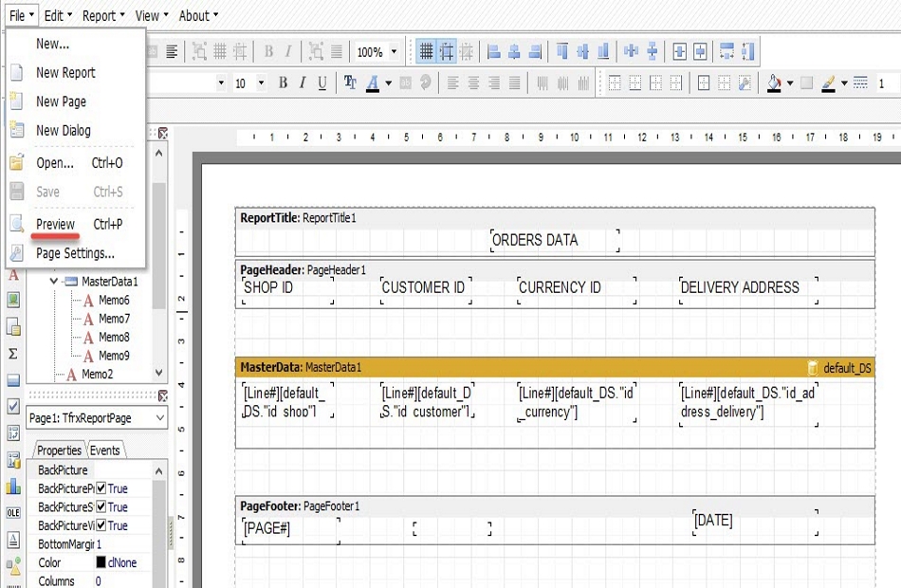Toggle the BackPicturePrintable True checkbox
This screenshot has width=901, height=588.
pyautogui.click(x=101, y=488)
